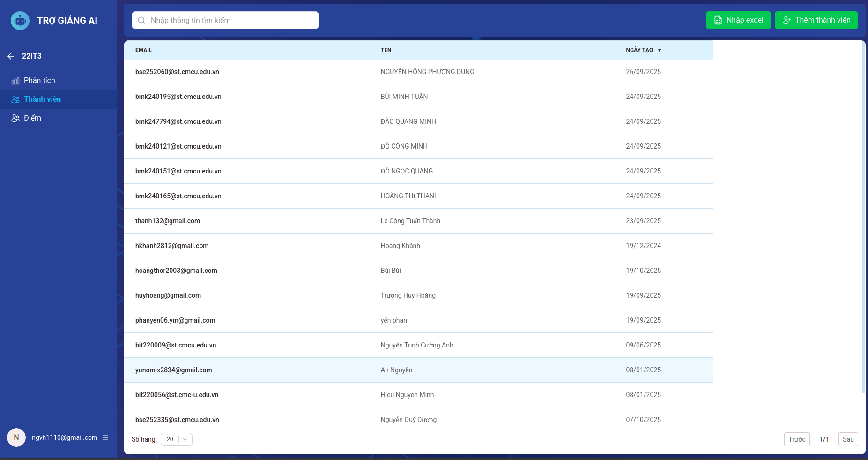Go to previous page with Trước
The image size is (868, 460).
(796, 439)
